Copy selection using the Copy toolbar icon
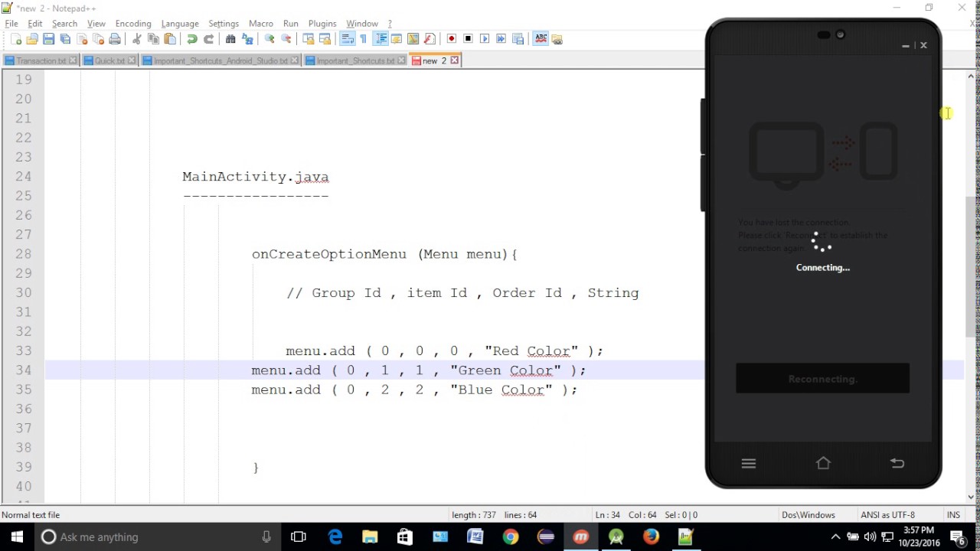This screenshot has width=980, height=551. point(153,39)
